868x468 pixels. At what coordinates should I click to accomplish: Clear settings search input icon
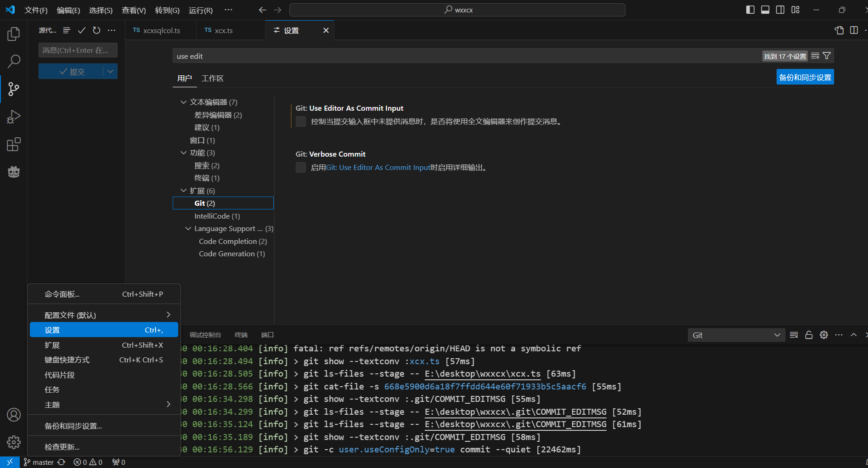click(815, 56)
